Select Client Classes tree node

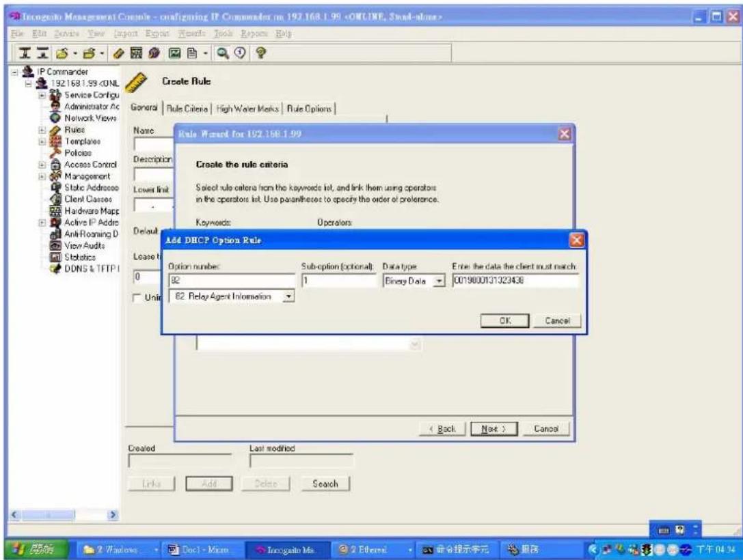[88, 199]
